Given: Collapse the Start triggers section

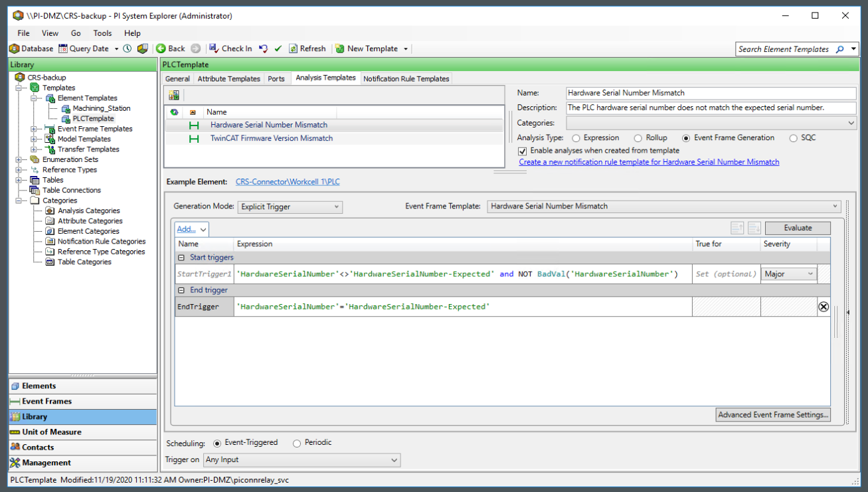Looking at the screenshot, I should [181, 258].
